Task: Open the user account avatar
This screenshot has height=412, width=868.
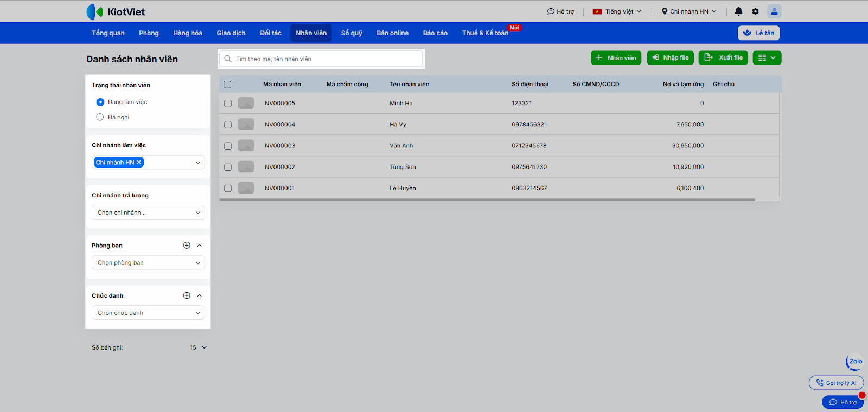Action: tap(774, 11)
